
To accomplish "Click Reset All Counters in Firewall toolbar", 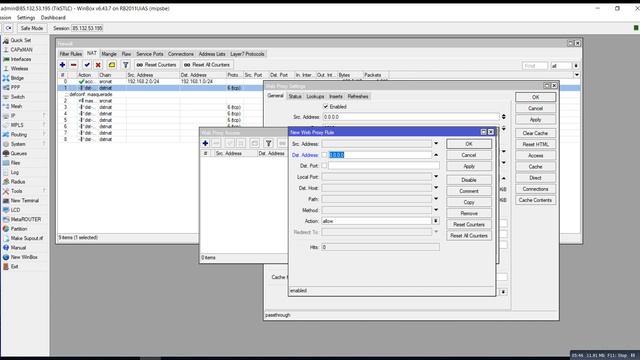I will tap(207, 65).
